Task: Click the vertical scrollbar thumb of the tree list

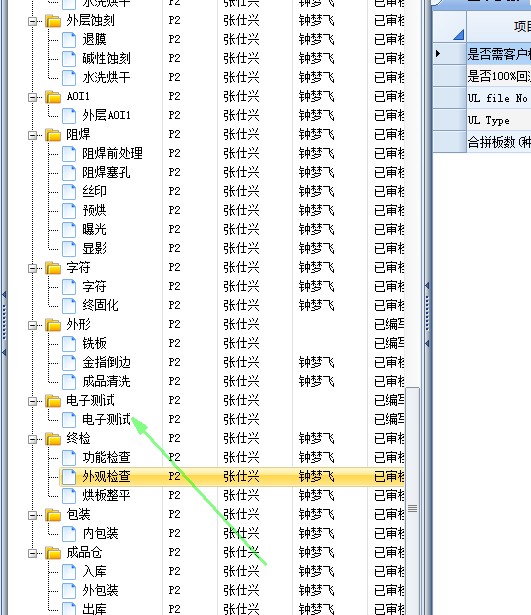Action: [x=412, y=509]
